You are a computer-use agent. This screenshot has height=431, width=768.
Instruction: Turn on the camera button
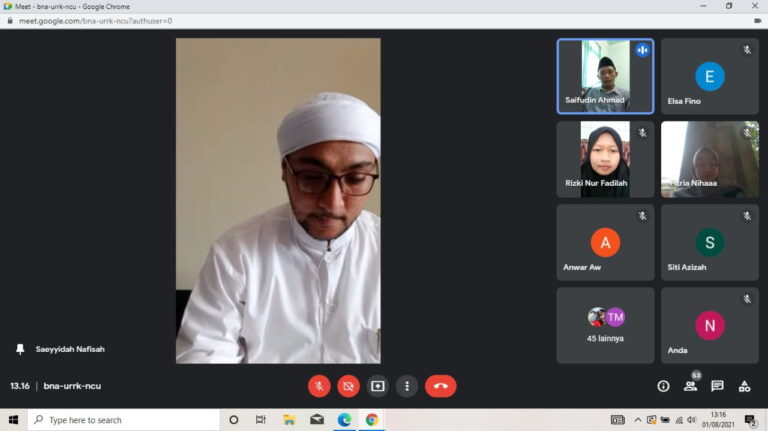348,386
